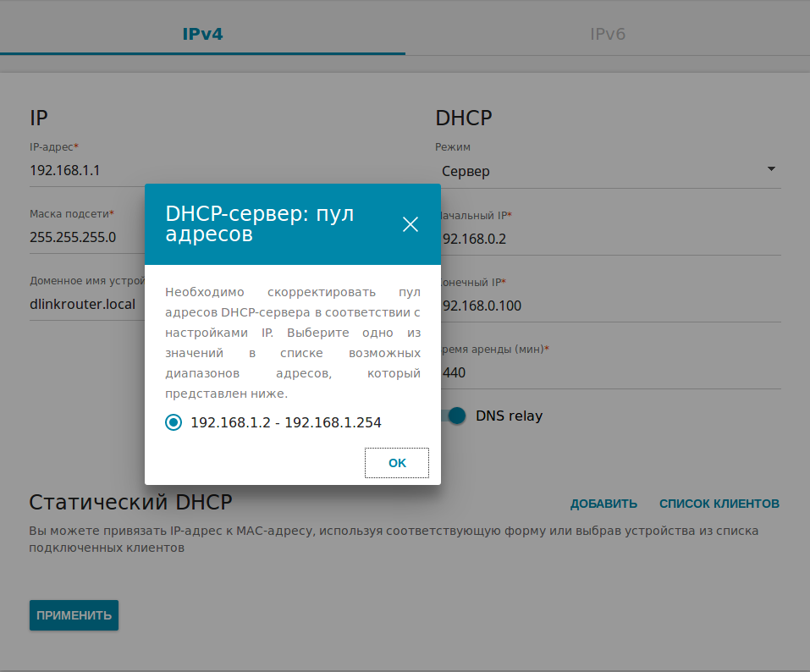Click the Конечный IP field
Screen dimensions: 810x672
coord(609,306)
